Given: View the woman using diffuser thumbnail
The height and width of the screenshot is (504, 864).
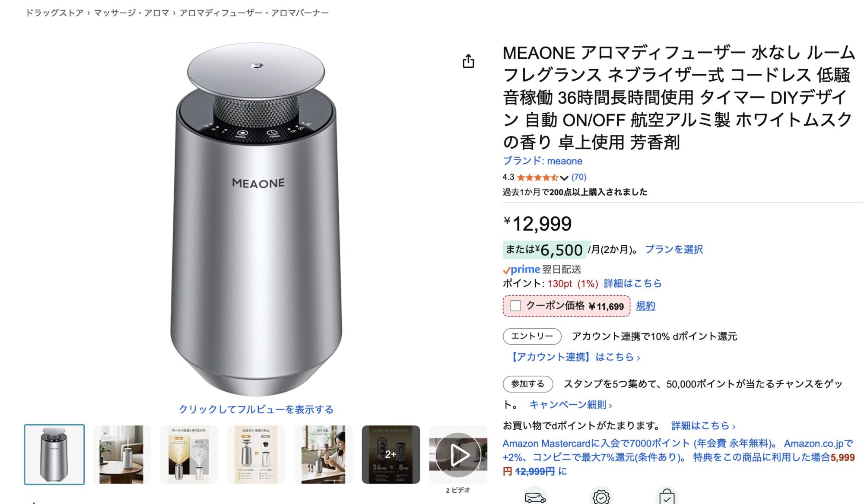Looking at the screenshot, I should pyautogui.click(x=323, y=454).
